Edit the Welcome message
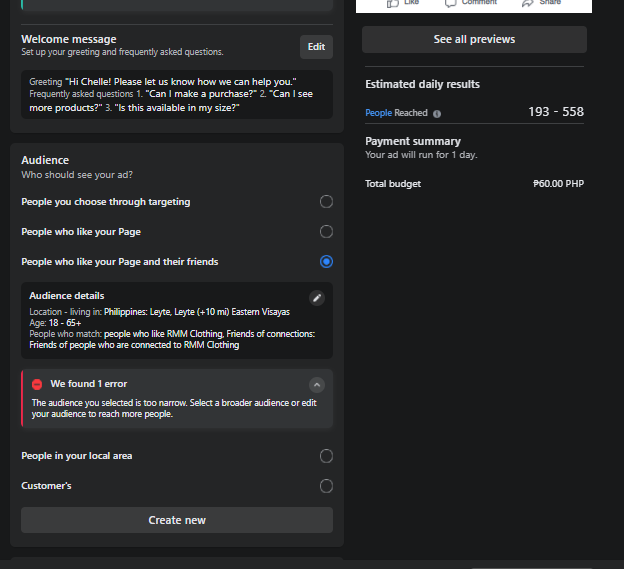 point(316,46)
